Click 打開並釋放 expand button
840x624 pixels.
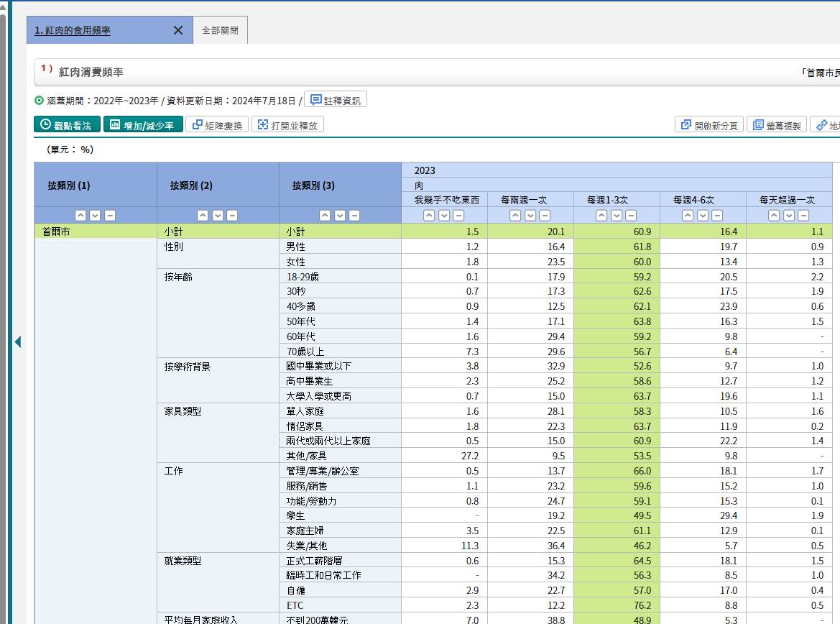point(287,124)
